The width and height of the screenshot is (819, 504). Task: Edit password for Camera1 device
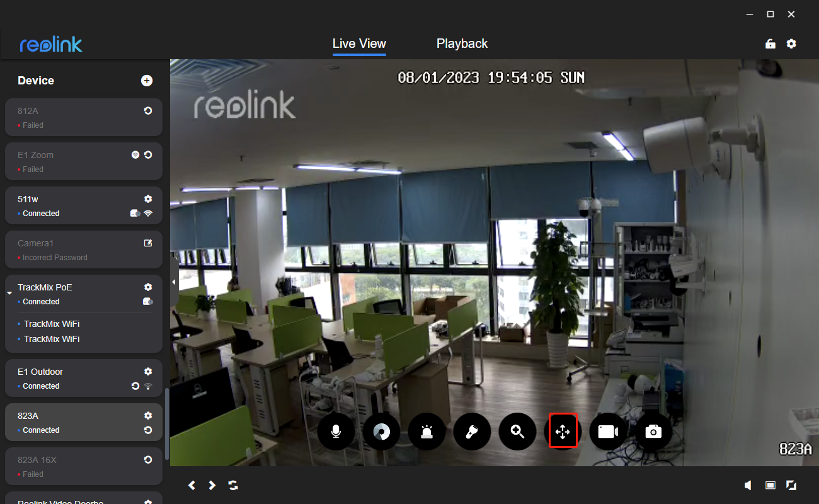[x=148, y=243]
